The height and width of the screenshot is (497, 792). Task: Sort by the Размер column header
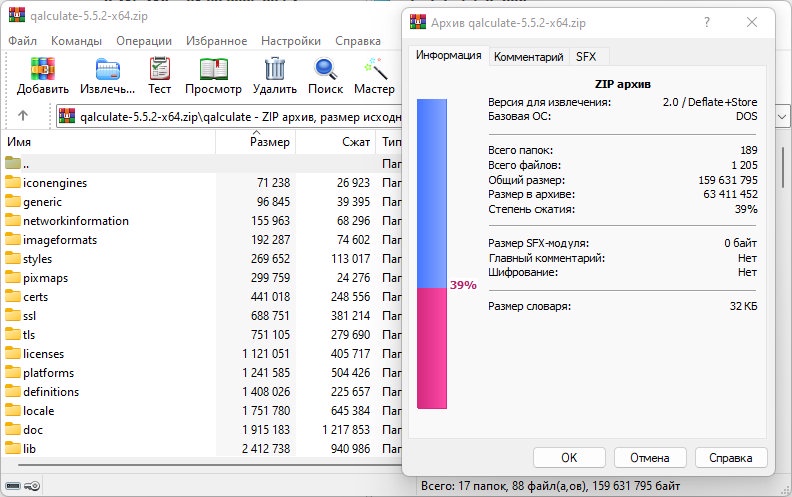pyautogui.click(x=256, y=142)
